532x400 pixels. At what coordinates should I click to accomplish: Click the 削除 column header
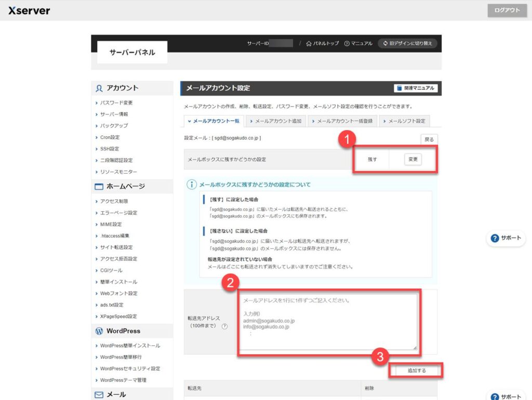point(369,388)
